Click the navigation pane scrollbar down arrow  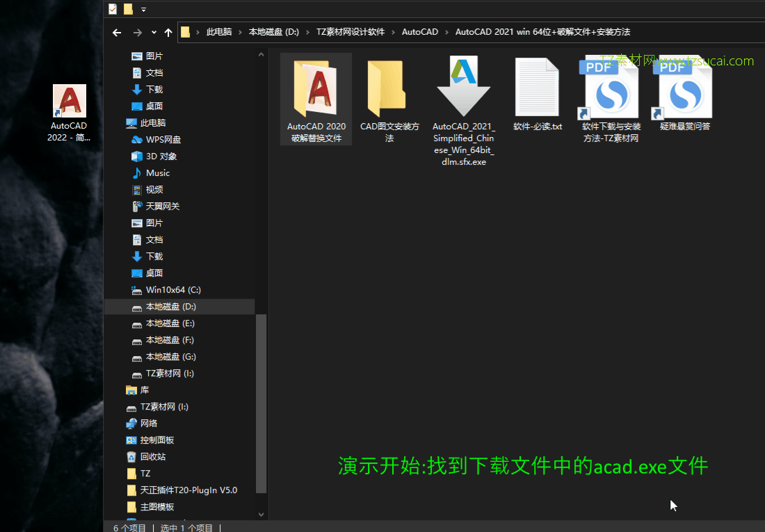pyautogui.click(x=261, y=515)
